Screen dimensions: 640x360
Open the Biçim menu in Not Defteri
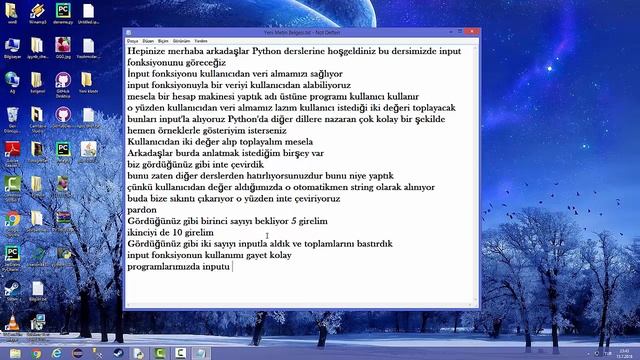[163, 41]
